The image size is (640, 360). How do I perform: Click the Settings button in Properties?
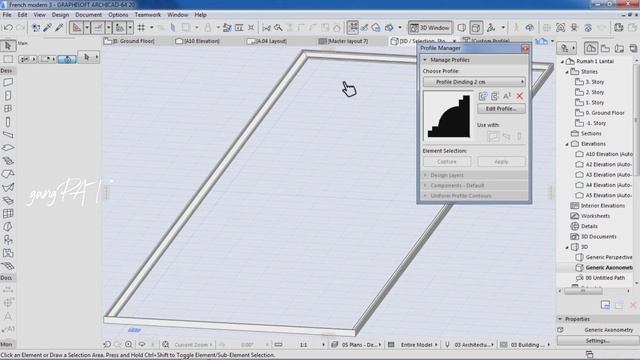click(597, 341)
